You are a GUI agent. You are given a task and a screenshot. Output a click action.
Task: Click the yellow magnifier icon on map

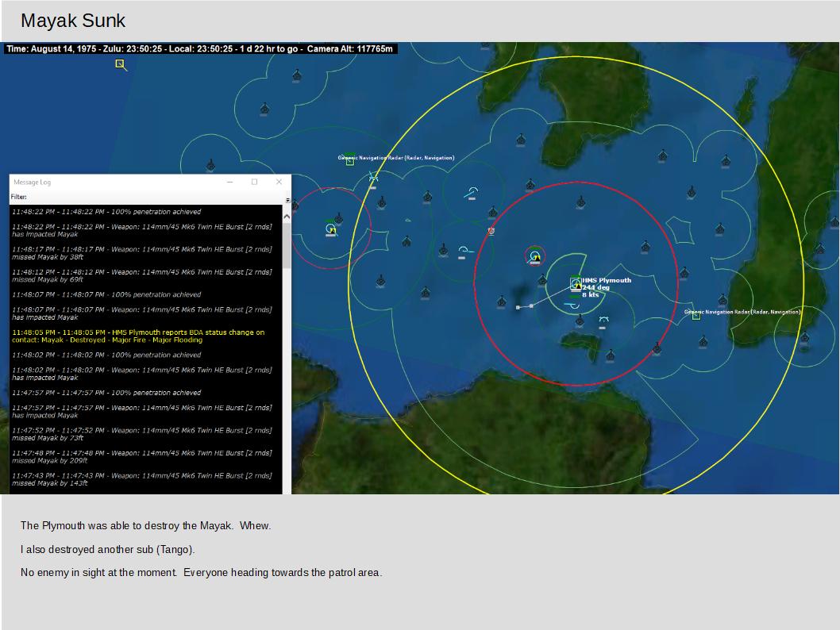point(121,65)
